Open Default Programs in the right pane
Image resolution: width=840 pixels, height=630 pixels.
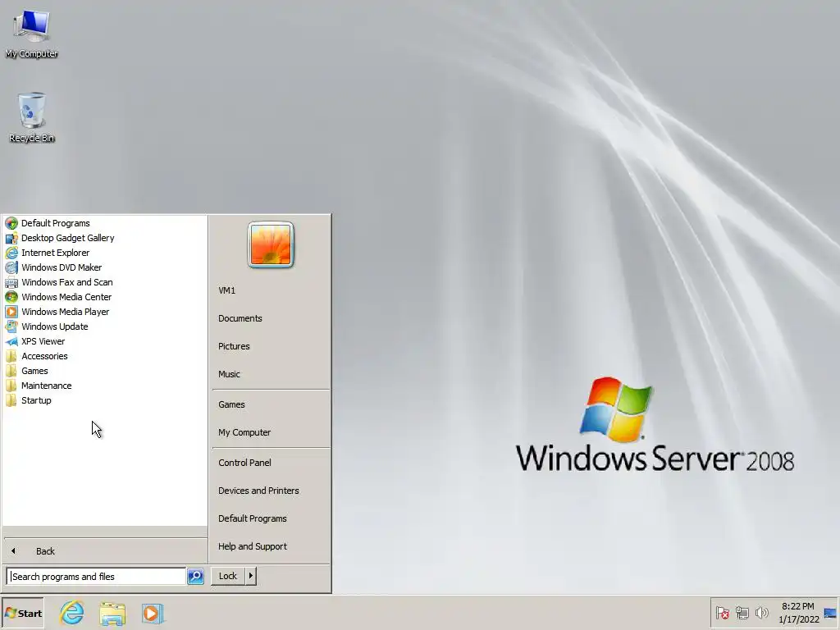[x=253, y=518]
